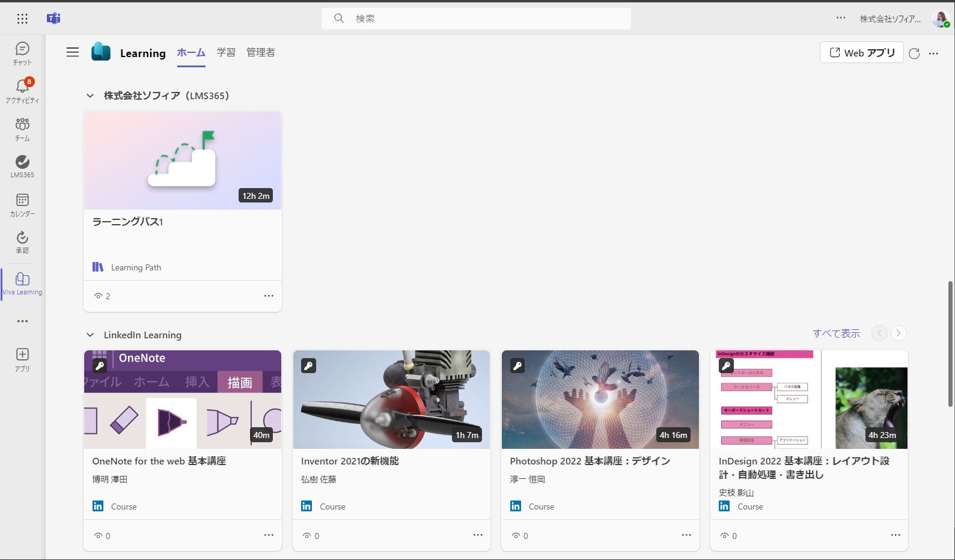Image resolution: width=955 pixels, height=560 pixels.
Task: Open settings ellipsis in top title bar
Action: (841, 18)
